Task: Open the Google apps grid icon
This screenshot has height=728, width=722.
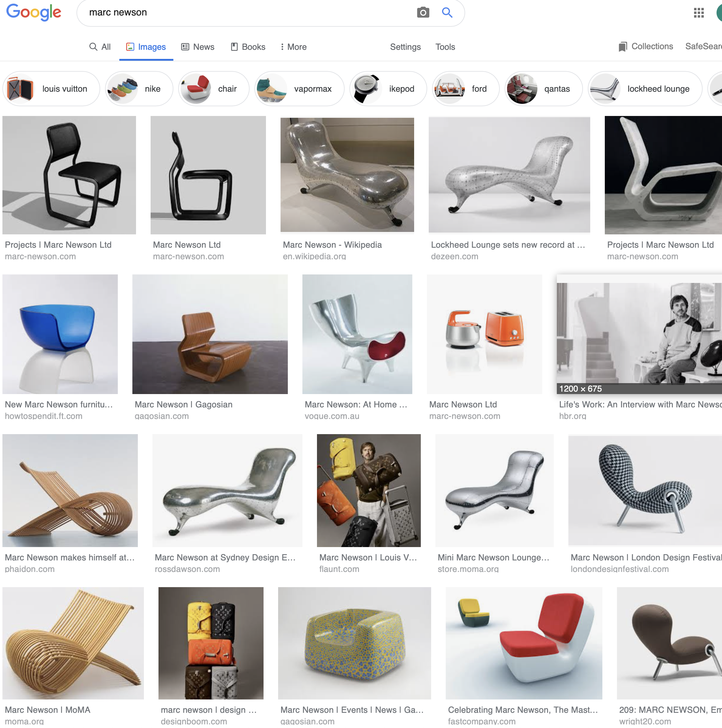Action: [x=699, y=13]
